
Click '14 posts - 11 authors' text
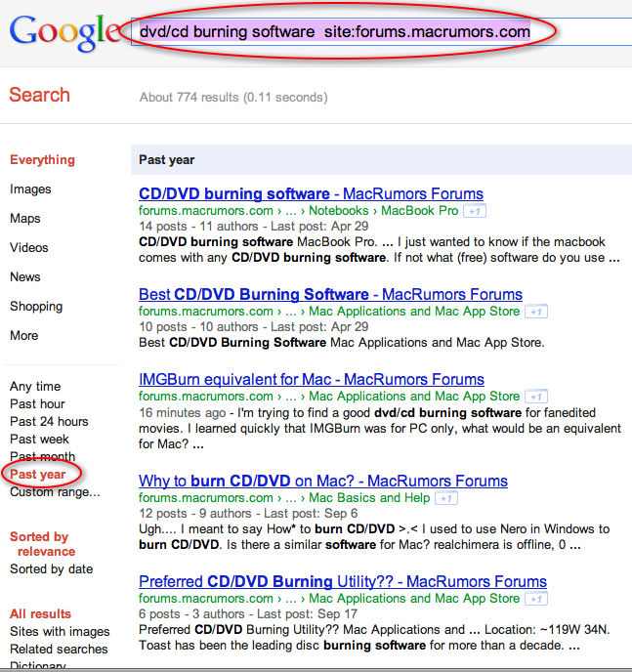[x=198, y=227]
